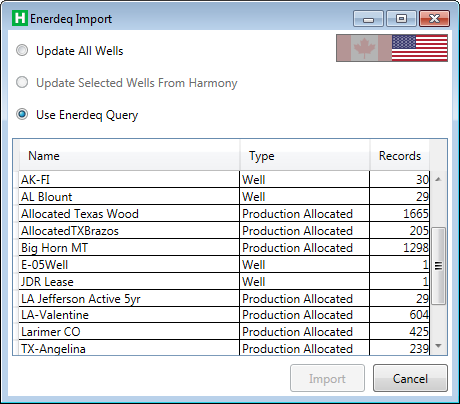Sort the list by Name column header
The image size is (460, 404).
[129, 155]
